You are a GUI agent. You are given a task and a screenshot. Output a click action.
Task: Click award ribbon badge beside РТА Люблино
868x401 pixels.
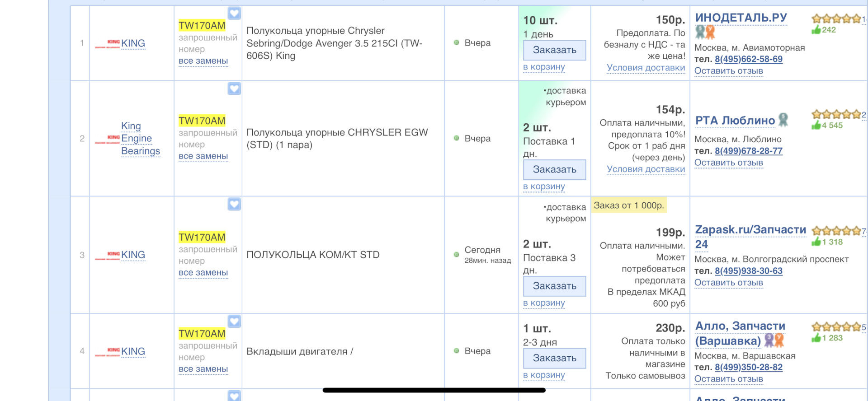[x=783, y=120]
